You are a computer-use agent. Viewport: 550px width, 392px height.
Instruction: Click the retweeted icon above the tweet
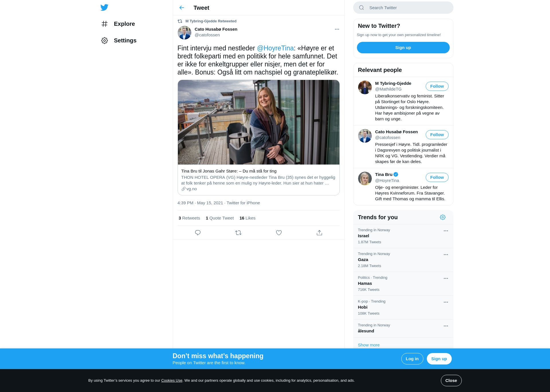point(180,21)
